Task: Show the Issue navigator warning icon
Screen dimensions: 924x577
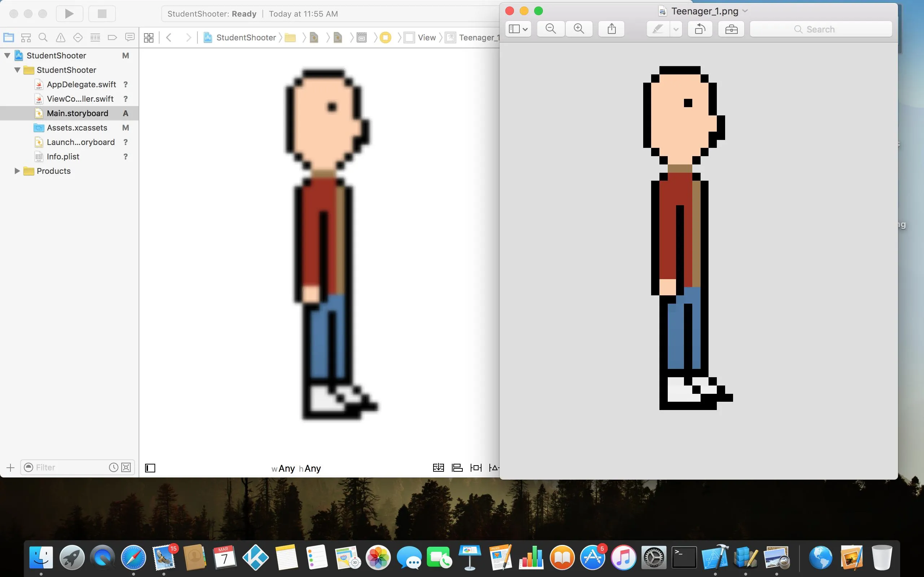Action: point(60,38)
